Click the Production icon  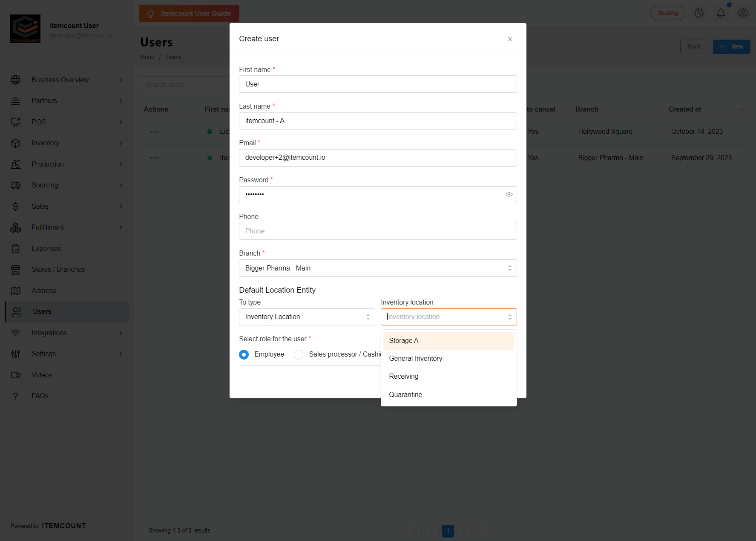pyautogui.click(x=16, y=164)
